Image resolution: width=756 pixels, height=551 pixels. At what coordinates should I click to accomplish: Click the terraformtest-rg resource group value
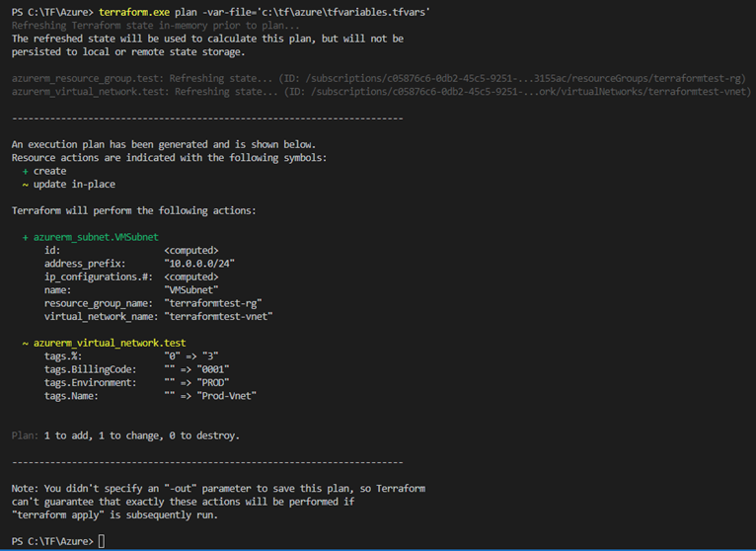tap(213, 303)
